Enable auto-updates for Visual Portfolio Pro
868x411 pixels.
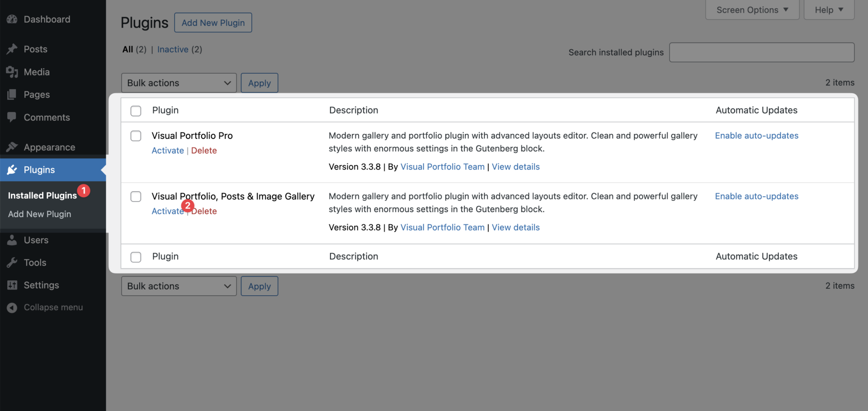pyautogui.click(x=757, y=135)
